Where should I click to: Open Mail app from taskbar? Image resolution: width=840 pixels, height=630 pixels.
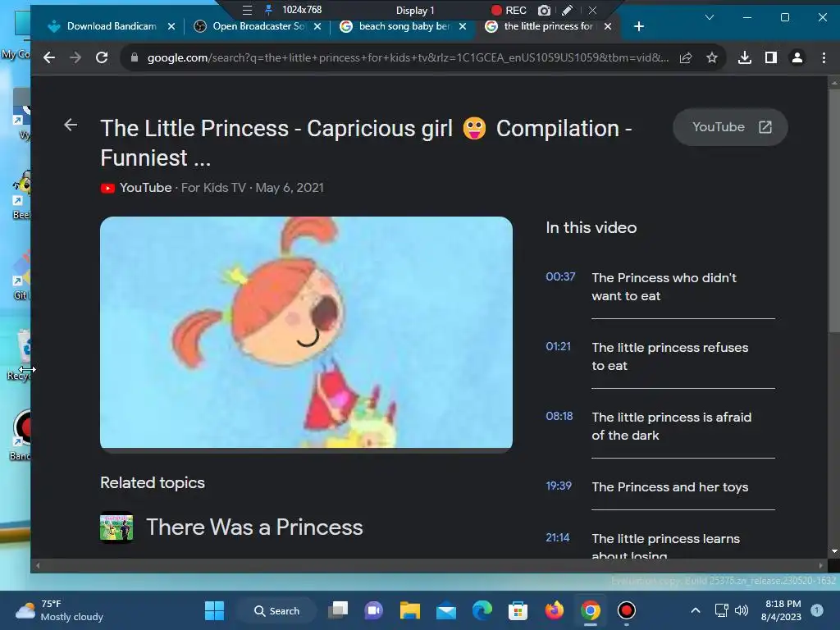(x=445, y=610)
